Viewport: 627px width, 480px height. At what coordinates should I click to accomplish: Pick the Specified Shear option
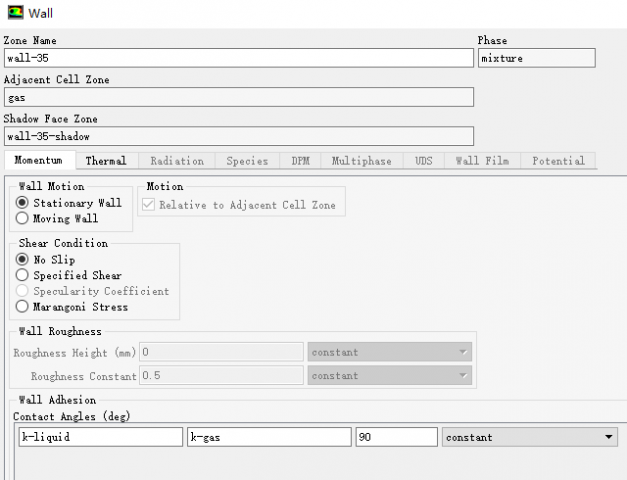pyautogui.click(x=22, y=275)
